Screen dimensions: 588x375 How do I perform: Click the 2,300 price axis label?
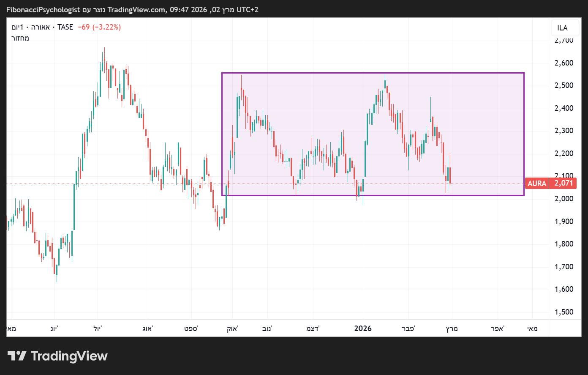pyautogui.click(x=563, y=131)
